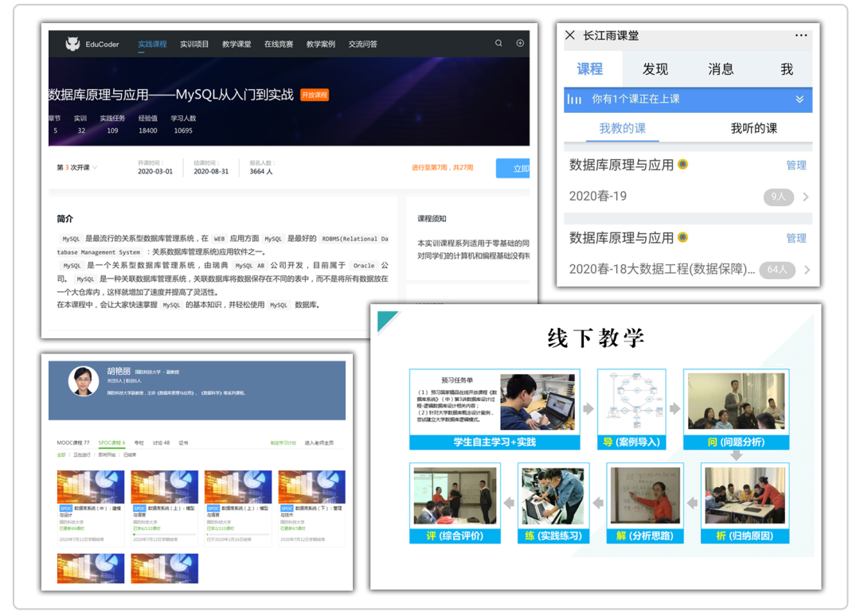Open the SPOC课程 6 tab on profile page
This screenshot has height=616, width=860.
coord(112,443)
